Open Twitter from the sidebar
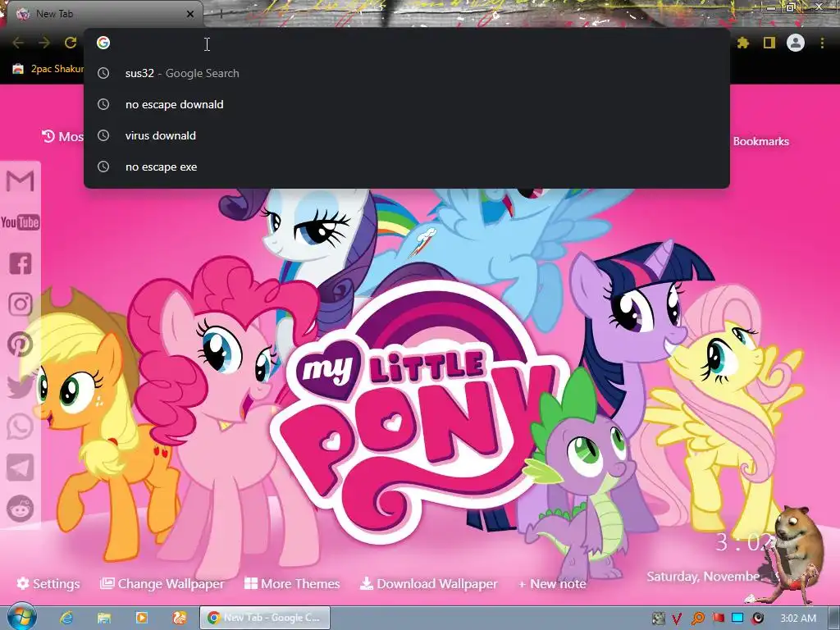The height and width of the screenshot is (630, 840). point(20,386)
